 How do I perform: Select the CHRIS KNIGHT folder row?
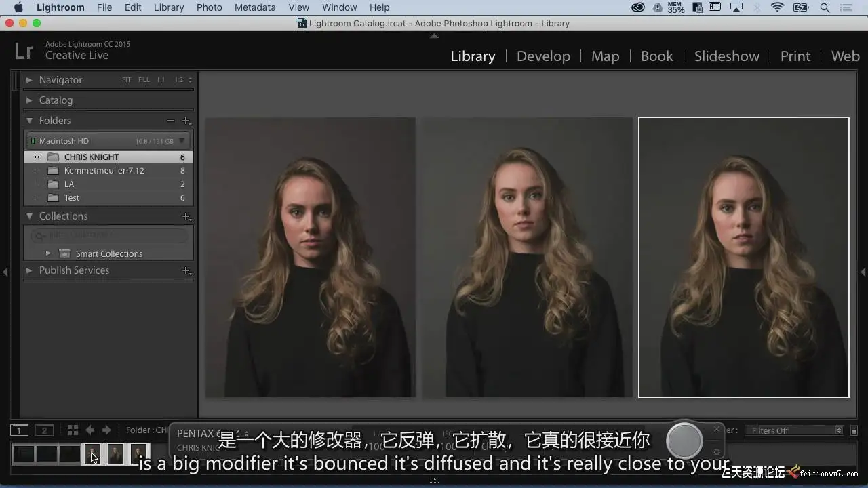(108, 157)
